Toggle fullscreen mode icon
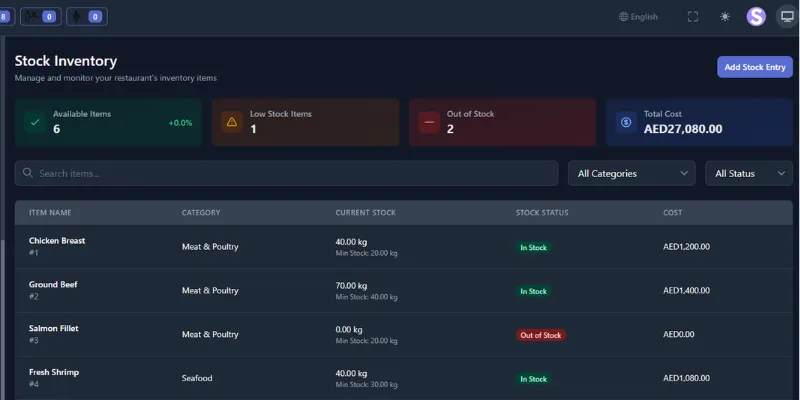 tap(693, 17)
